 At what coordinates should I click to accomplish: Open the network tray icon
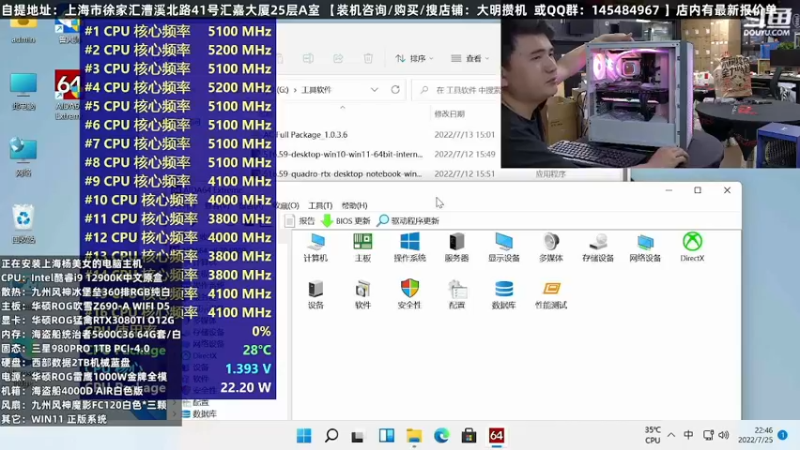(x=708, y=435)
